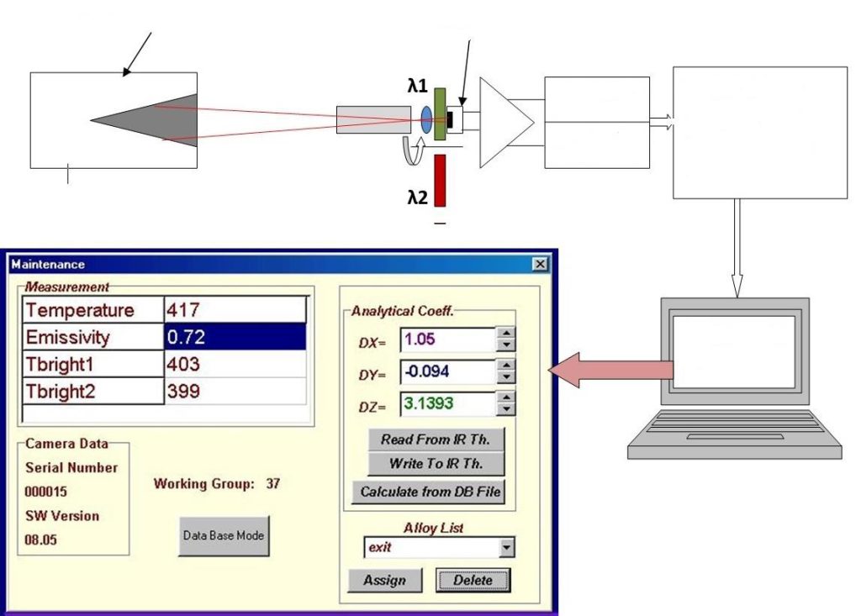Close the Maintenance dialog
Screen dimensions: 861x616
click(x=541, y=265)
